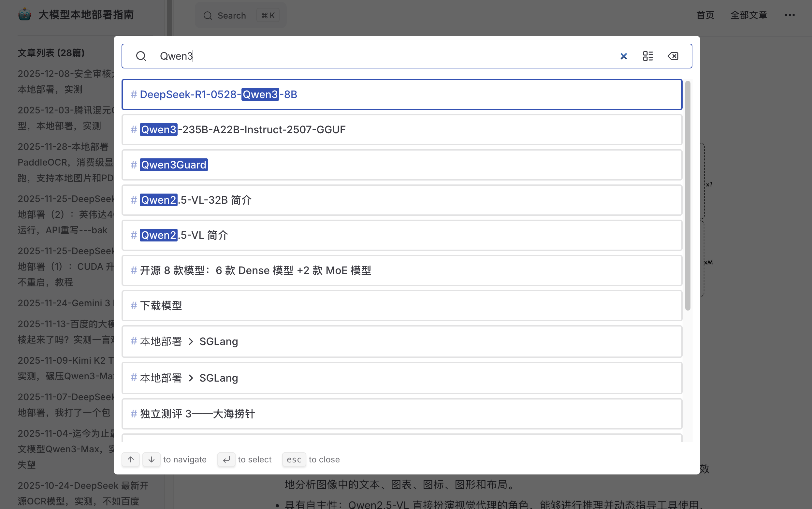Click the enter key select icon
The image size is (812, 509).
coord(226,459)
